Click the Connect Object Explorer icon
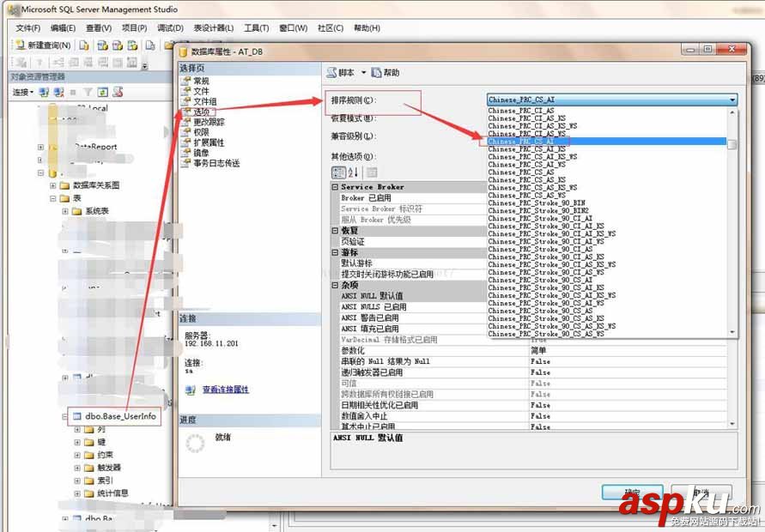Viewport: 765px width, 532px height. click(44, 92)
